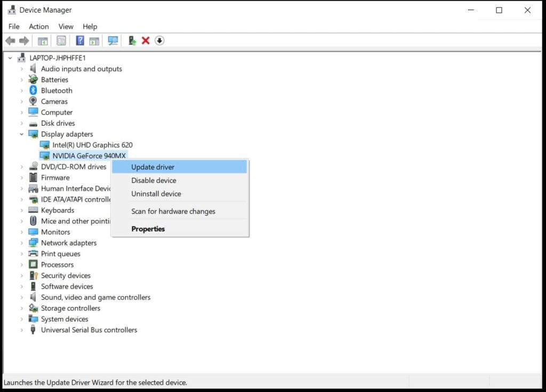Viewport: 546px width, 392px height.
Task: Expand Audio inputs and outputs
Action: coord(21,69)
